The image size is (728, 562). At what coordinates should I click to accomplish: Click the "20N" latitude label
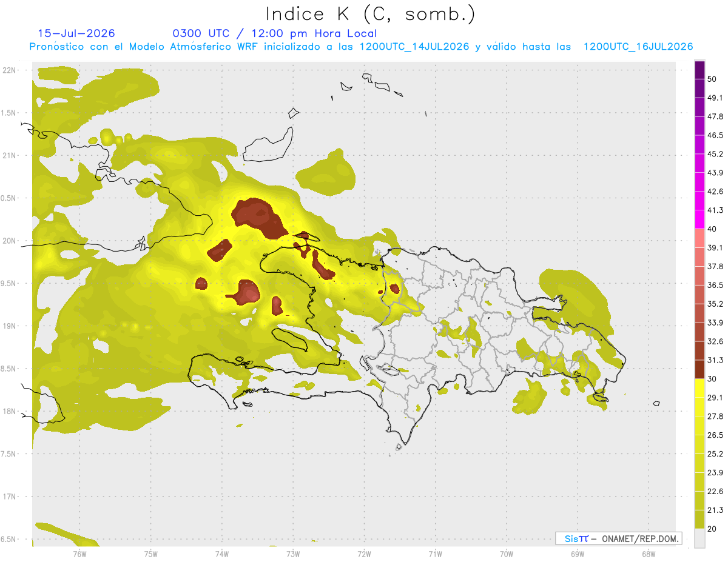(x=9, y=241)
